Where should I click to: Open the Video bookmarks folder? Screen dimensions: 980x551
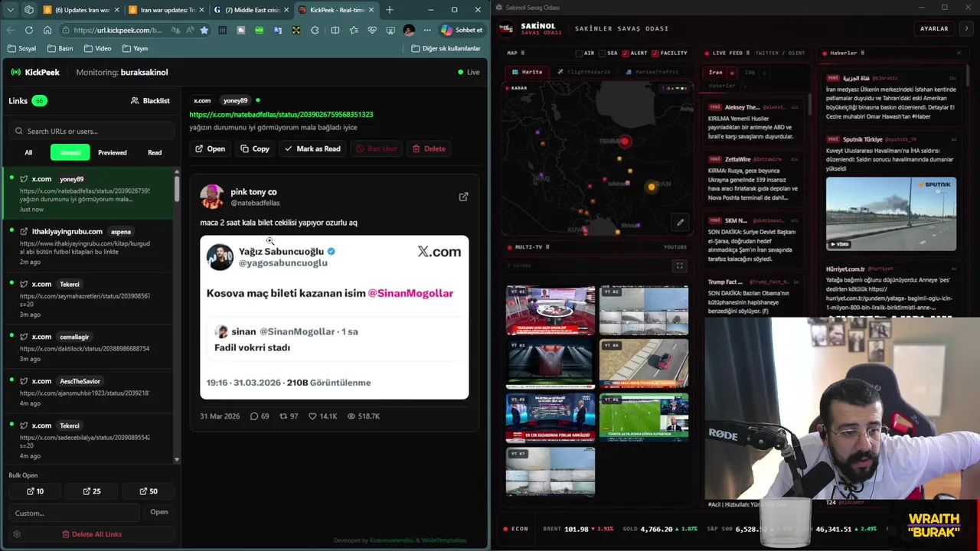[97, 48]
